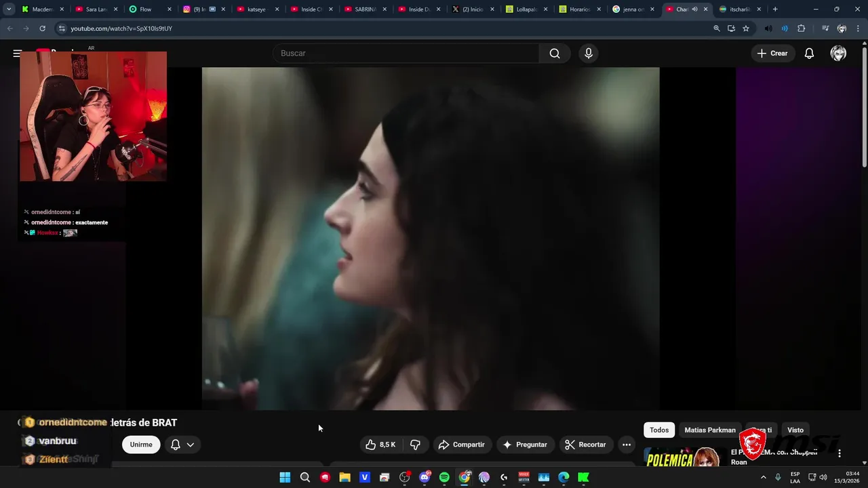Click the Preguntar ask button
Viewport: 868px width, 488px height.
(525, 445)
